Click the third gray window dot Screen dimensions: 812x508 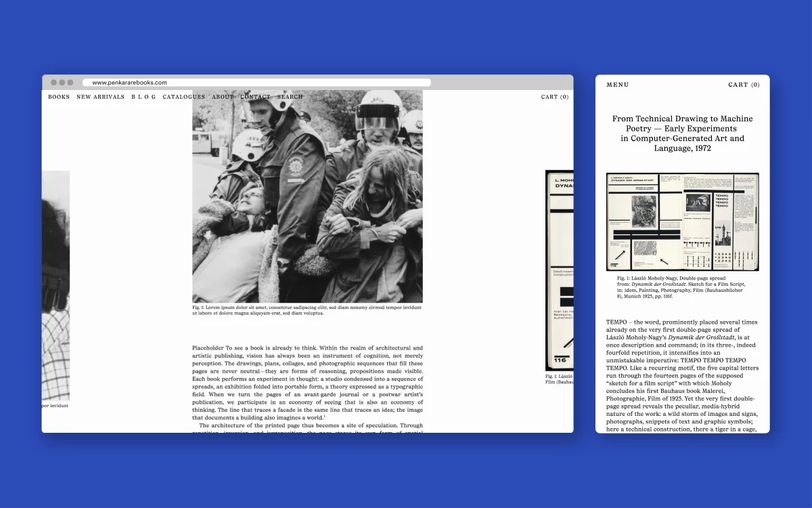coord(70,83)
